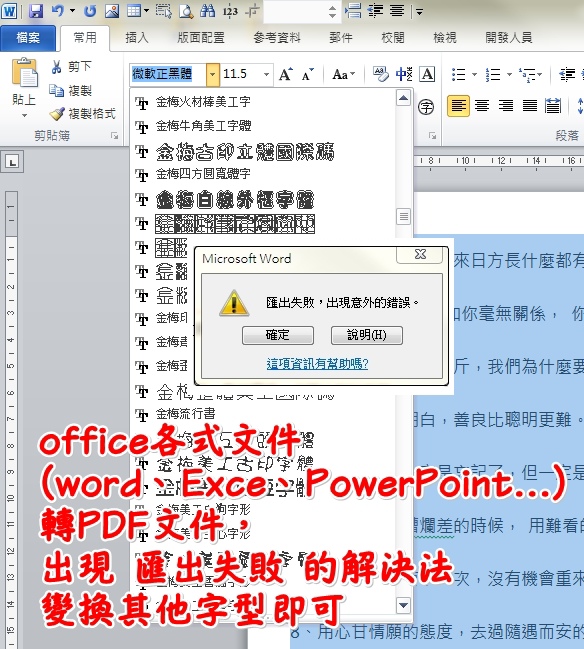Click the 剪下 Cut label
The height and width of the screenshot is (649, 584).
click(x=79, y=67)
